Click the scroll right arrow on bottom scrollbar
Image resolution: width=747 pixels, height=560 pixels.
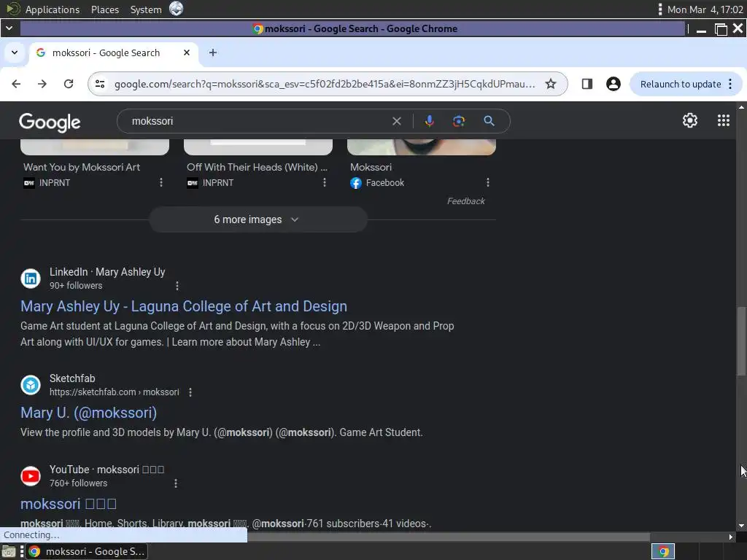click(x=731, y=537)
